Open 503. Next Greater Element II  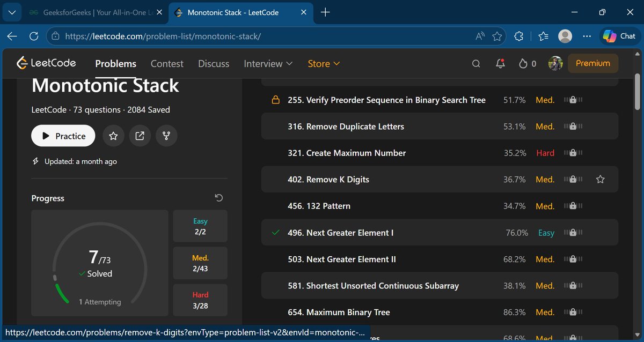click(x=342, y=259)
